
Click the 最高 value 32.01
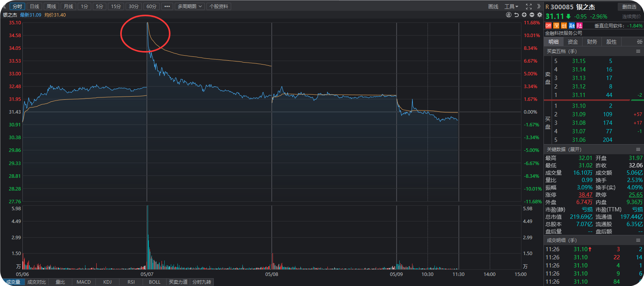pos(585,158)
